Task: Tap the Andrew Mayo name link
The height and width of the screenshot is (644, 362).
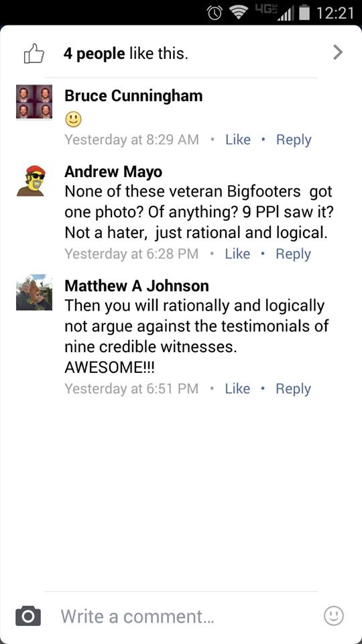Action: pyautogui.click(x=113, y=172)
